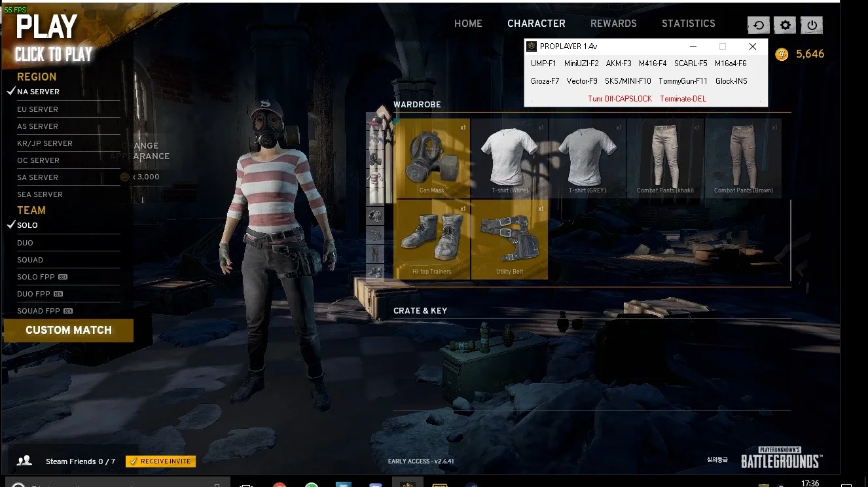Click the gold coin BP icon
Viewport: 868px width, 487px height.
coord(782,54)
